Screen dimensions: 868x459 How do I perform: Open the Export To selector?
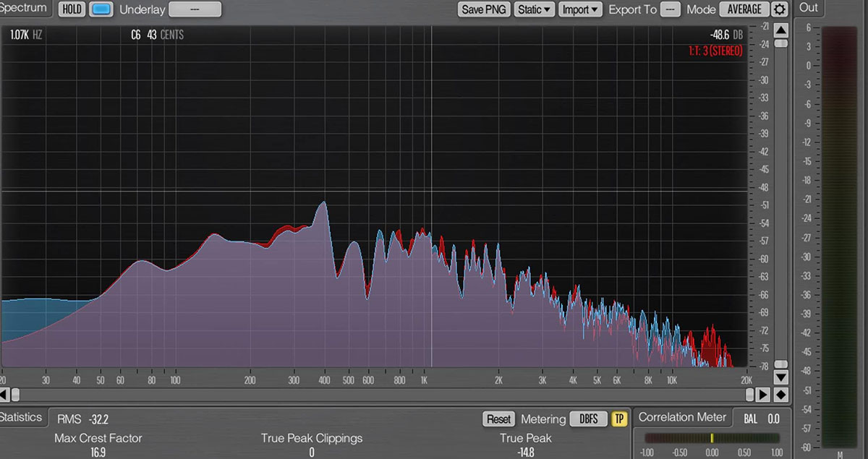coord(671,9)
